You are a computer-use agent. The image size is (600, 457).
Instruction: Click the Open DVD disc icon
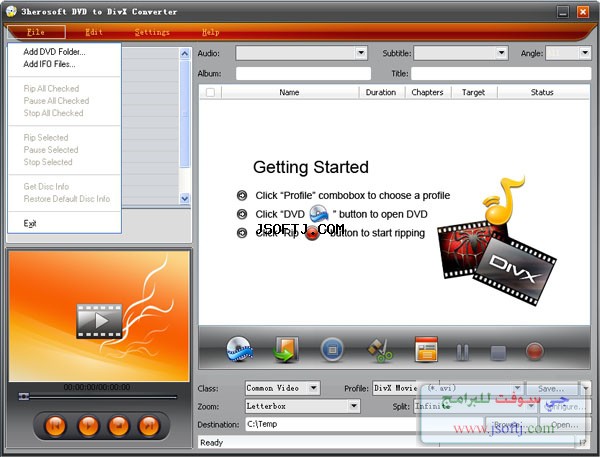coord(240,349)
